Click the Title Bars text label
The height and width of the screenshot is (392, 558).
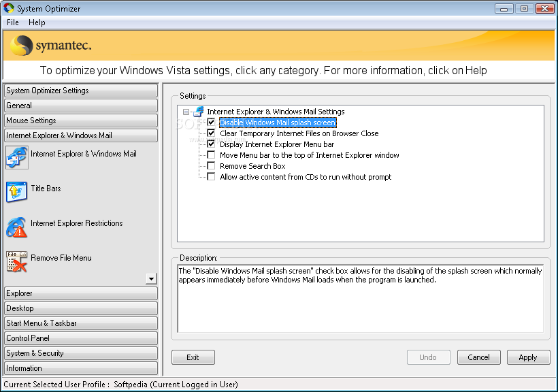pyautogui.click(x=46, y=189)
